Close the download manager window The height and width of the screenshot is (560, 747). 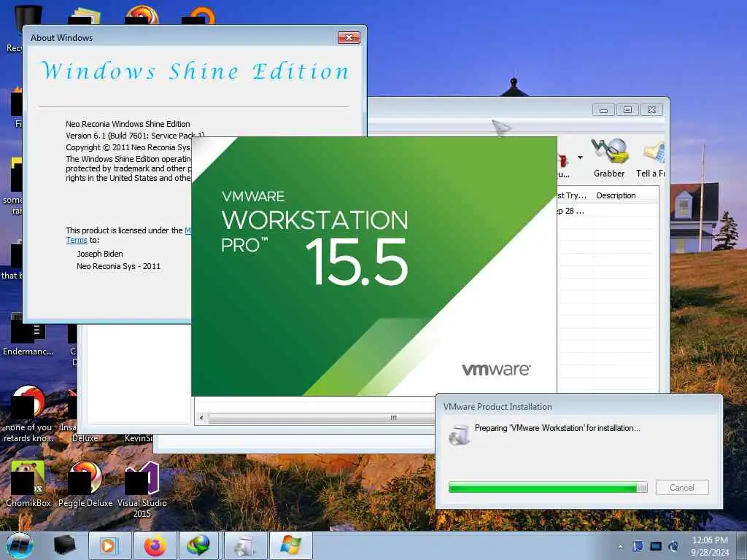651,110
